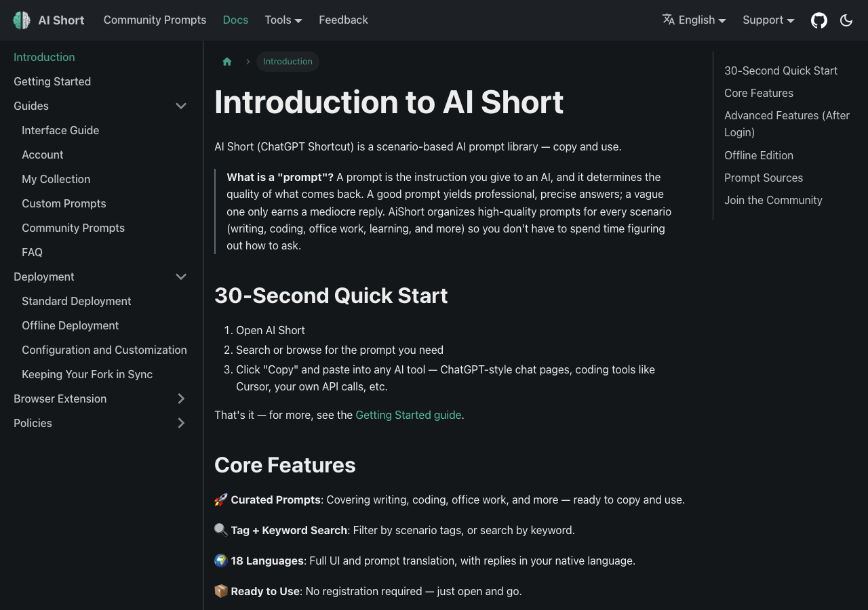Open the GitHub repository icon
868x610 pixels.
pyautogui.click(x=819, y=20)
